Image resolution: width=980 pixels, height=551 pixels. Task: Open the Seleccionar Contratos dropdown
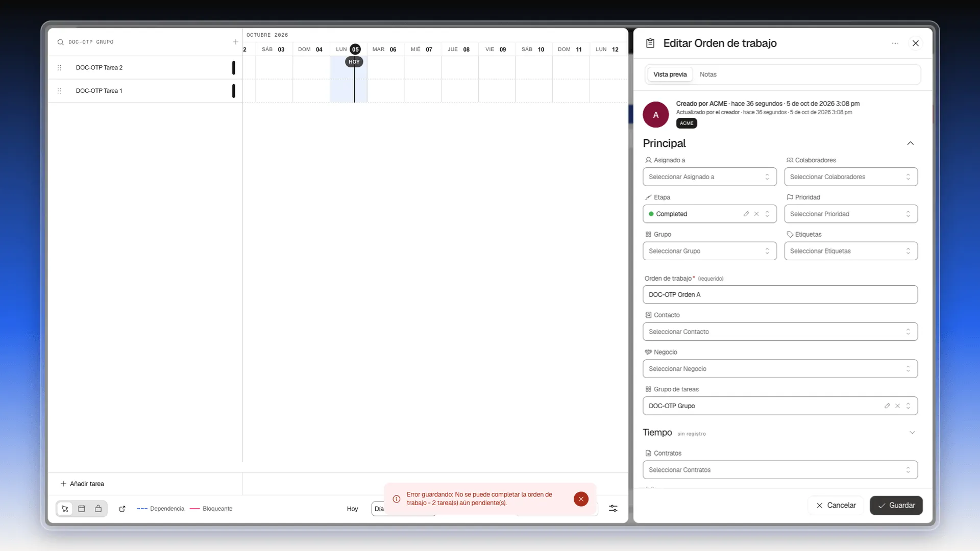[780, 470]
